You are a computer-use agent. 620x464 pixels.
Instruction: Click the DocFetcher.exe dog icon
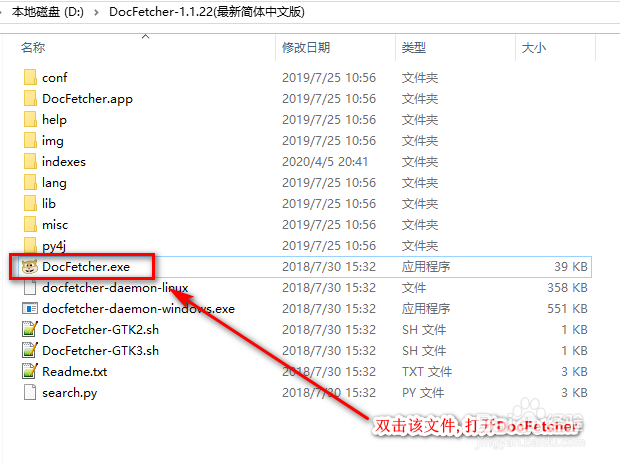30,267
